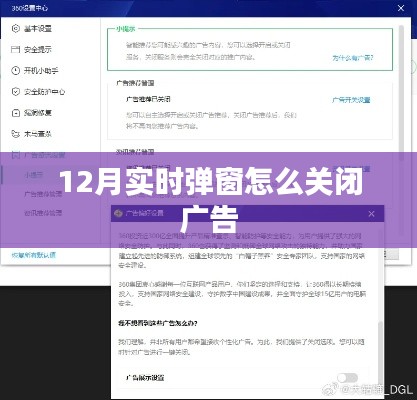Click the clock icon beside 开机小助手
This screenshot has height=400, width=417.
pos(16,70)
